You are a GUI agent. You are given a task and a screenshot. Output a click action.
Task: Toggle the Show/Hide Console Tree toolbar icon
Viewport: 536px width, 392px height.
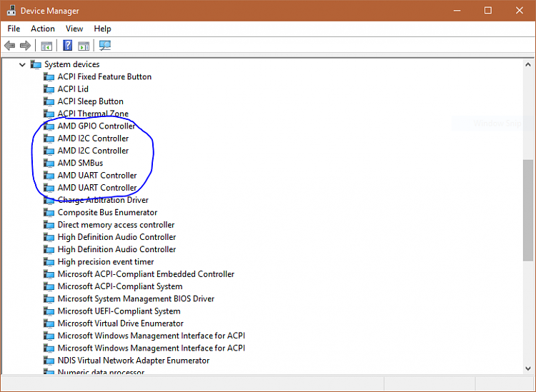tap(46, 46)
